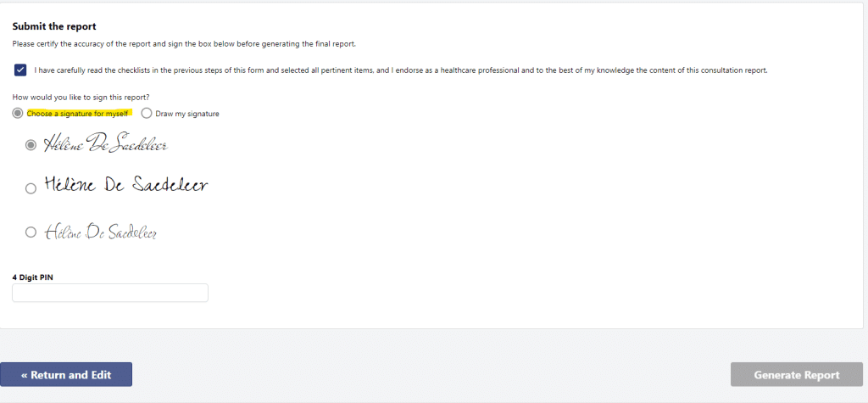Screen dimensions: 868x403
Task: Select the "Choose a signature for myself" radio button
Action: tap(19, 113)
